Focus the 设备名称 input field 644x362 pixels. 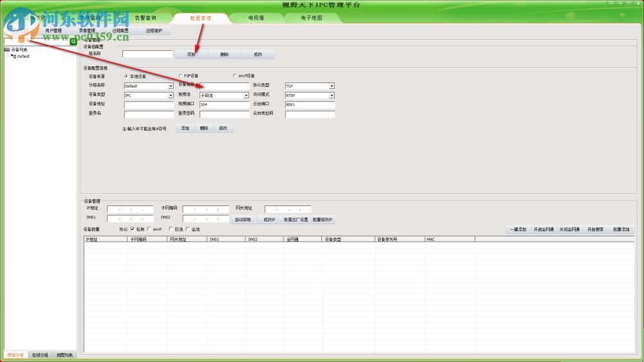224,86
